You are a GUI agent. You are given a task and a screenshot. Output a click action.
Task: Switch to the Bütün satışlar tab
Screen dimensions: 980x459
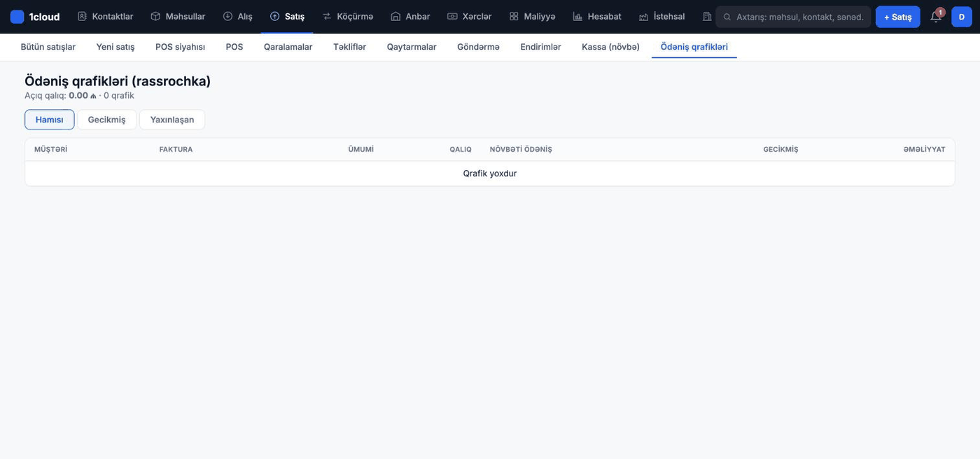click(48, 47)
